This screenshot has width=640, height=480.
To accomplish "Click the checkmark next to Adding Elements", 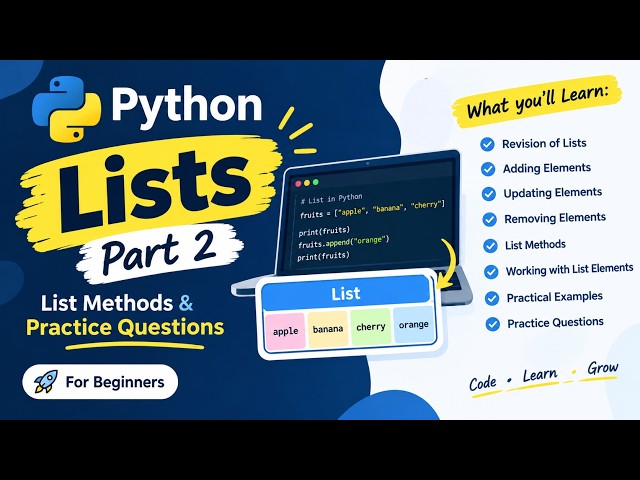I will (488, 169).
